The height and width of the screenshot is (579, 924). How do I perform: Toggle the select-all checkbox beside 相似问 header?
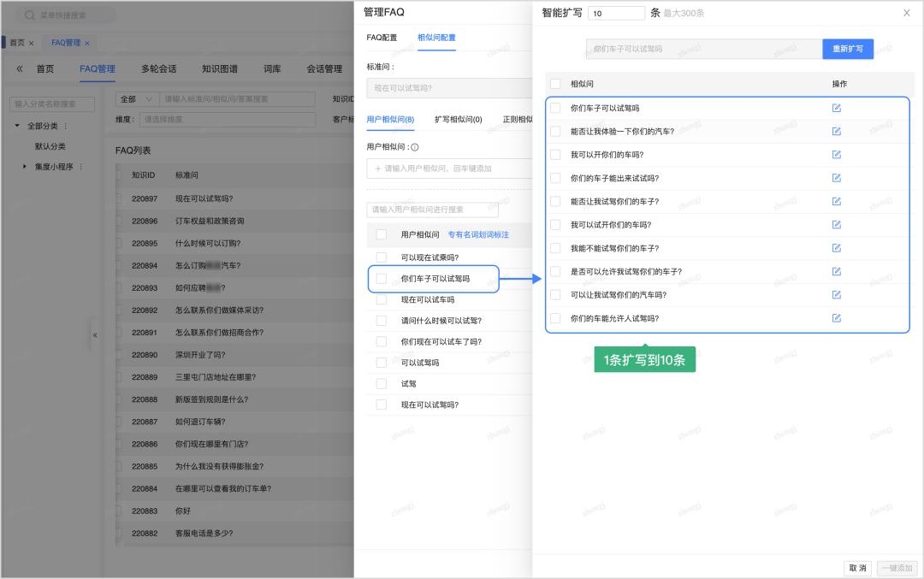(555, 84)
